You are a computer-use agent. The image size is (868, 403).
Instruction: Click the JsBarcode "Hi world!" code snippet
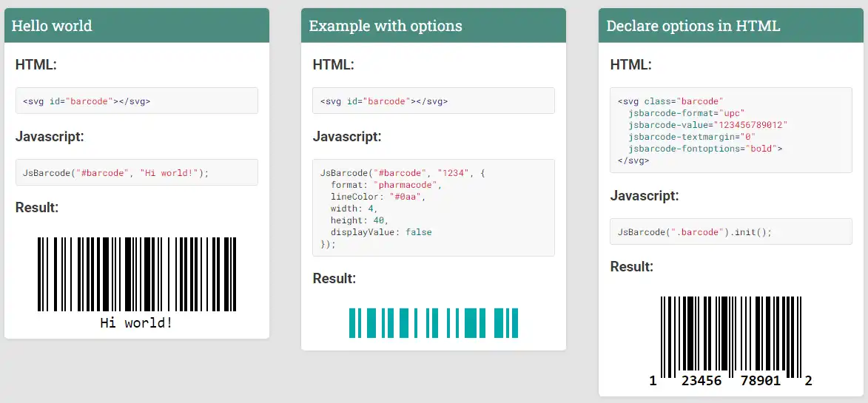point(137,173)
